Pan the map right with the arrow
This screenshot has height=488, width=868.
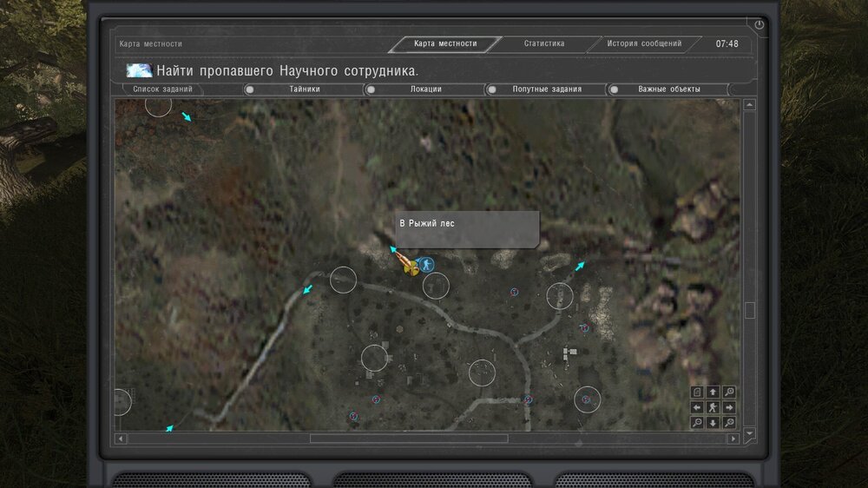(x=729, y=408)
